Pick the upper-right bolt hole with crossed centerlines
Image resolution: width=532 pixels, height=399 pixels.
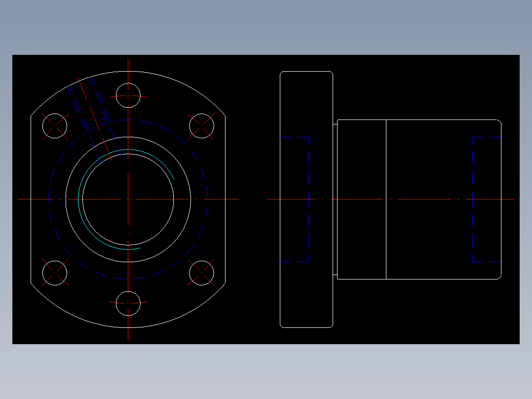201,126
